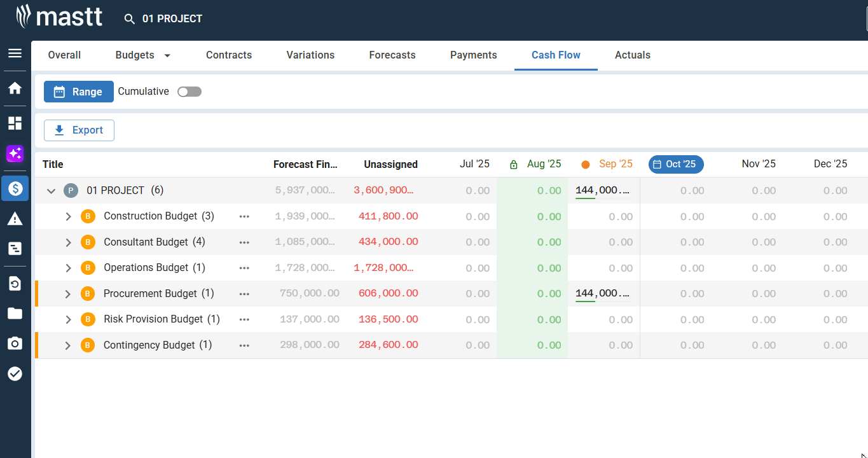This screenshot has width=868, height=458.
Task: Open the camera icon in sidebar
Action: (15, 343)
